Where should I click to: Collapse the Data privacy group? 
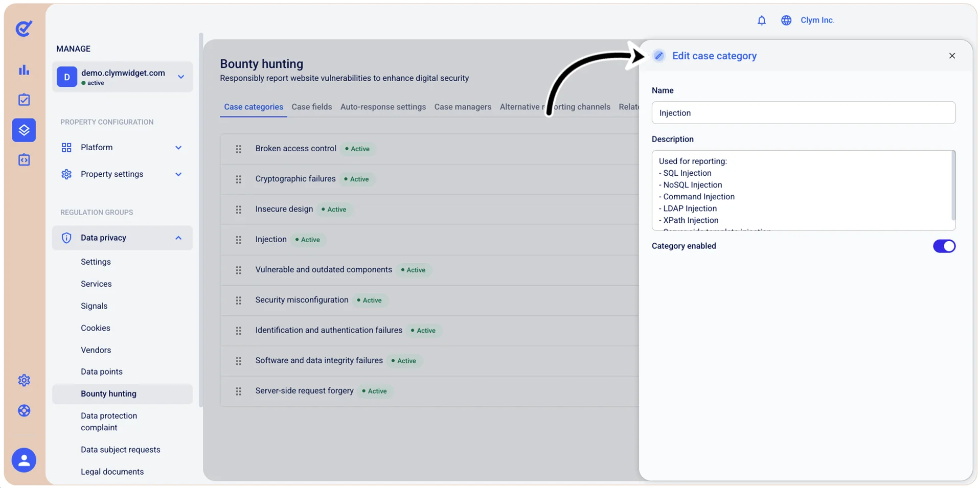tap(178, 238)
